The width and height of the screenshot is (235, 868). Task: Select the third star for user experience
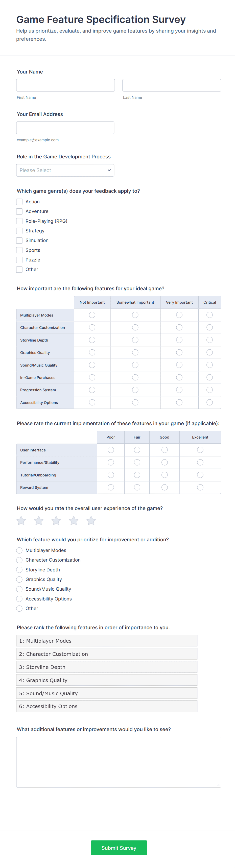[x=56, y=521]
